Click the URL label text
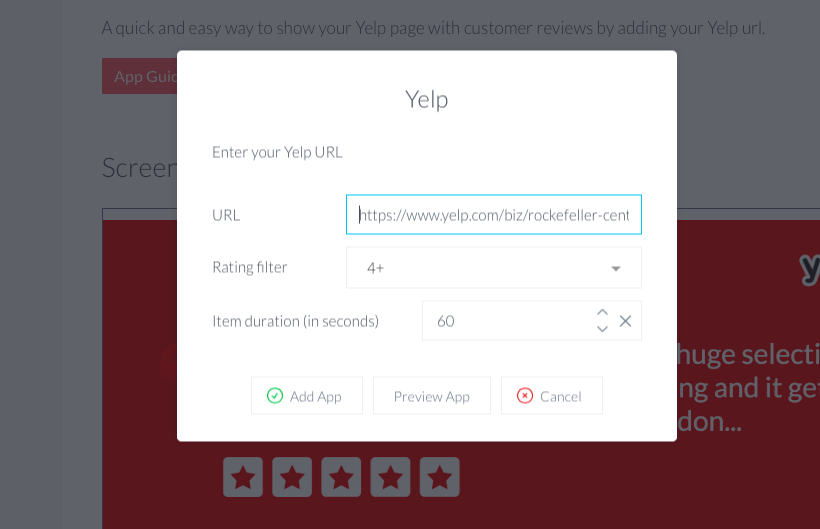The height and width of the screenshot is (529, 820). pyautogui.click(x=226, y=215)
